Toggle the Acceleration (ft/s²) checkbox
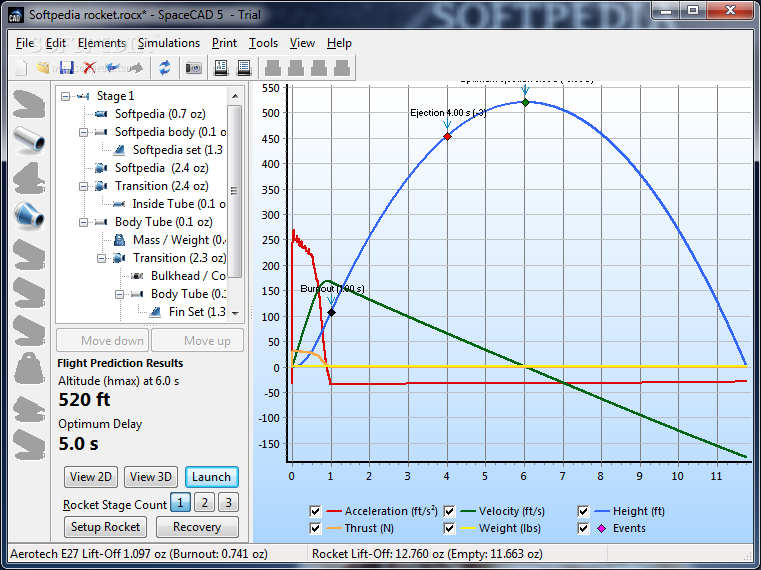Viewport: 761px width, 570px height. coord(315,511)
